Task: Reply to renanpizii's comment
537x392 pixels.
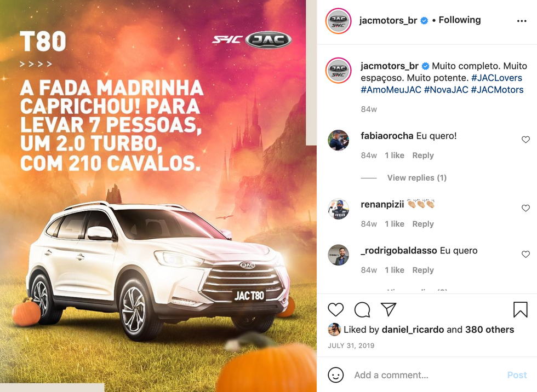Action: 423,224
